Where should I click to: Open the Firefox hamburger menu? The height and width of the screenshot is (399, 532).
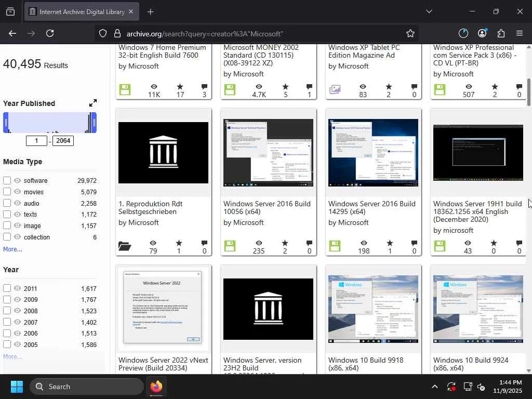(x=520, y=33)
